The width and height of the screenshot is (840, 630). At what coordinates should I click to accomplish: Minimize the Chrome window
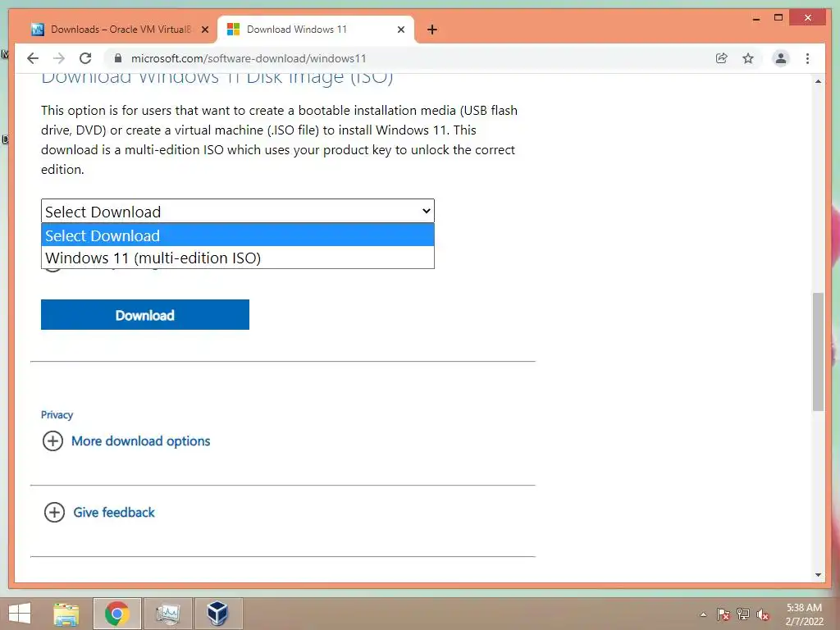point(756,18)
